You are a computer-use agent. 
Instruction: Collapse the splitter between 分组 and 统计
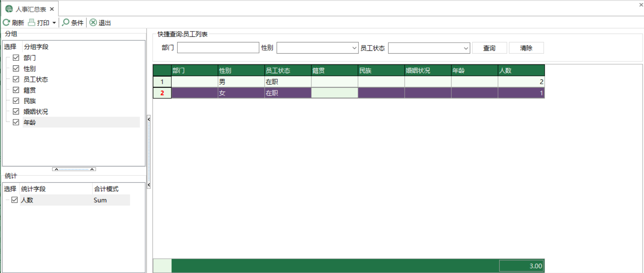pos(74,169)
